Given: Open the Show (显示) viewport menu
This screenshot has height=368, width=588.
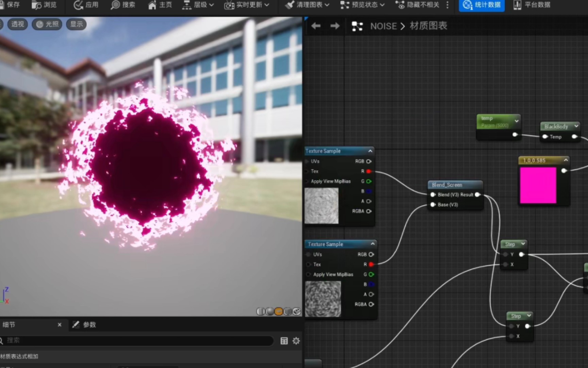Looking at the screenshot, I should tap(77, 24).
